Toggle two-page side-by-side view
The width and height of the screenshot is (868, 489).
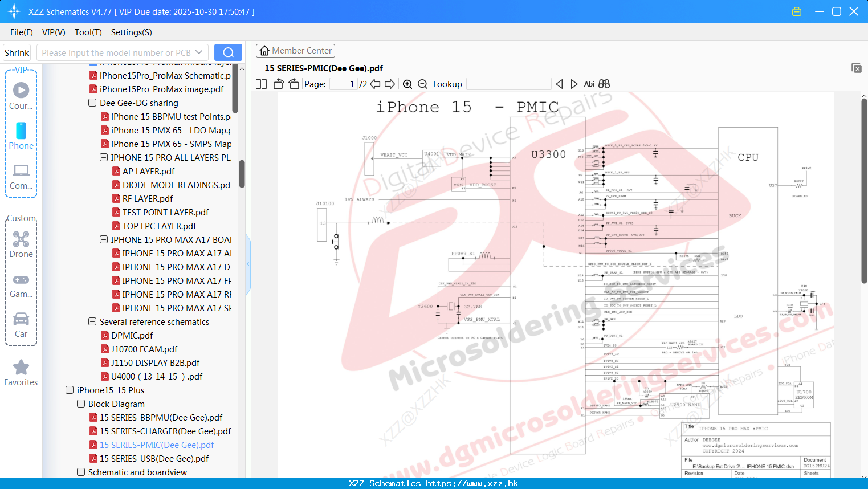click(261, 84)
